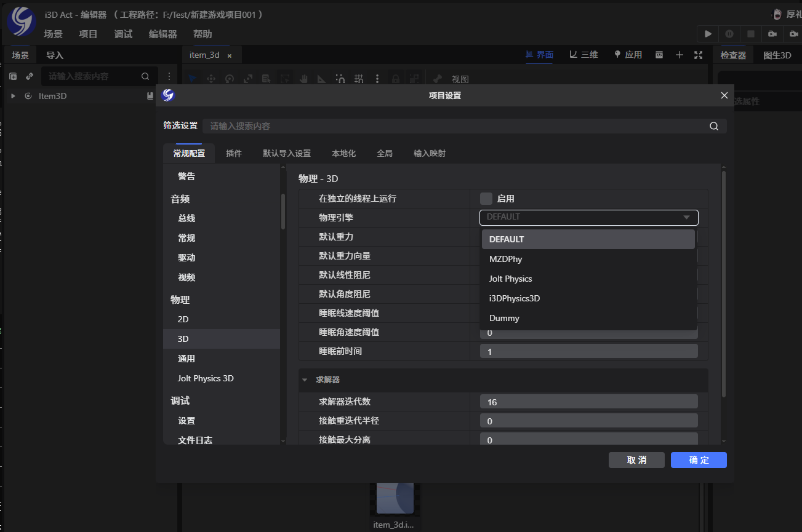Screen dimensions: 802x532
Task: Toggle the grid snap icon
Action: pos(359,79)
